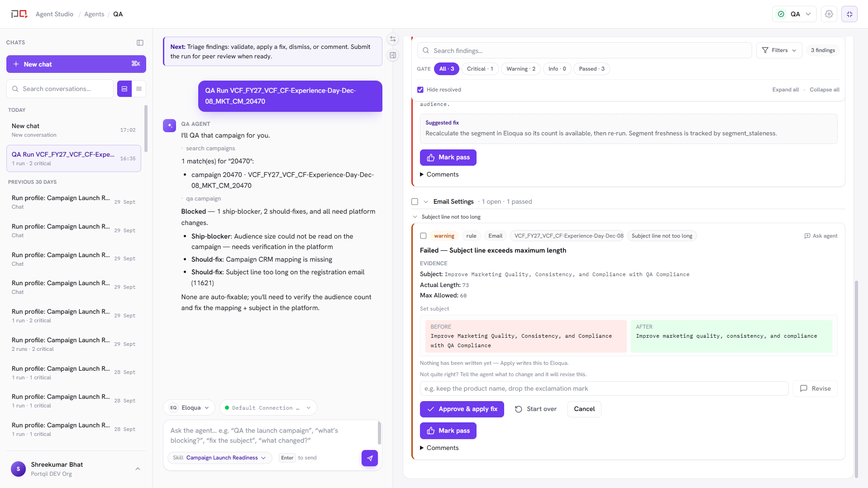Screen dimensions: 868x488
Task: Click the side panel layout icon
Action: point(393,55)
